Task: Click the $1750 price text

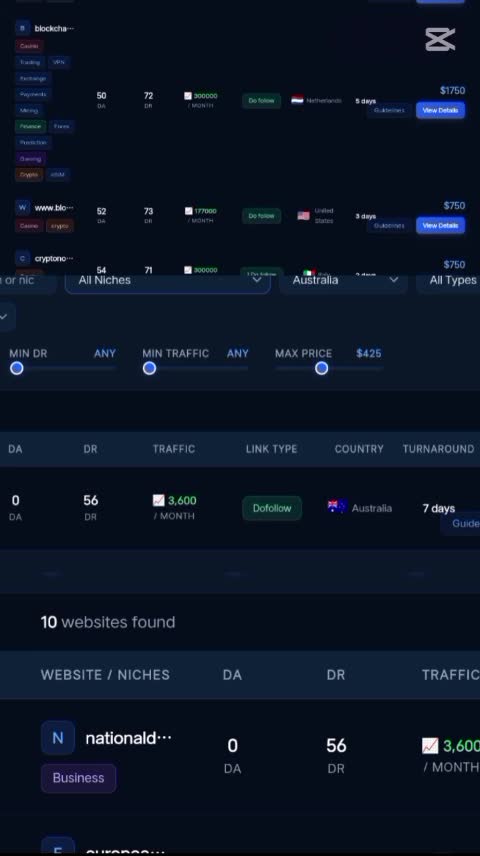Action: click(x=452, y=91)
